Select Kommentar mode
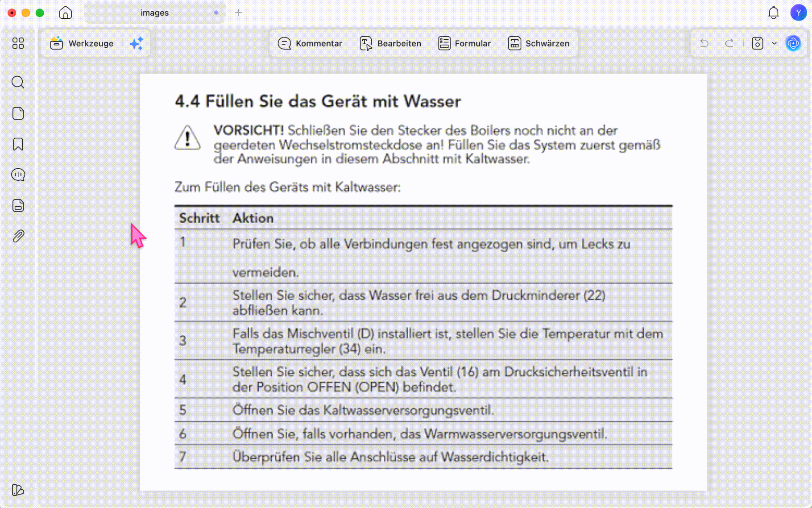Screen dimensions: 812x508 310,43
